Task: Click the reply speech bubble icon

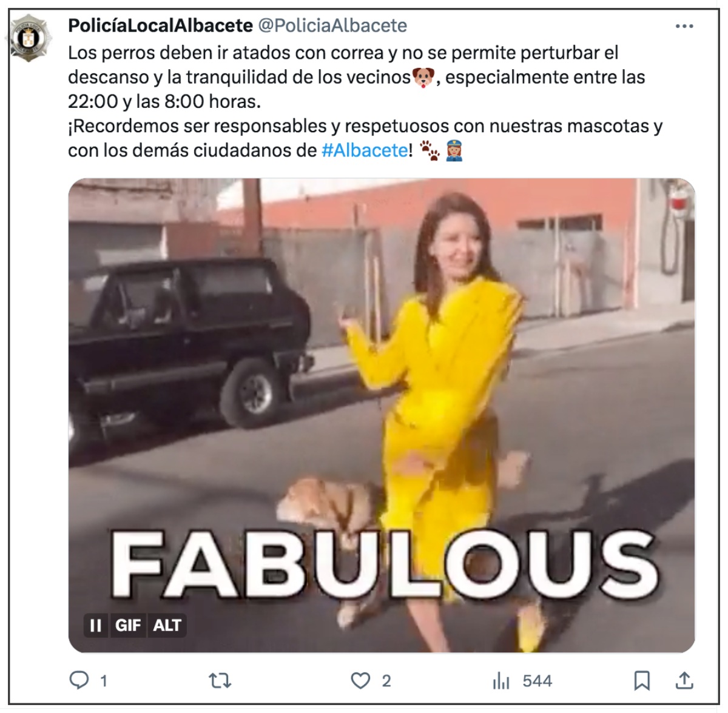Action: tap(79, 680)
